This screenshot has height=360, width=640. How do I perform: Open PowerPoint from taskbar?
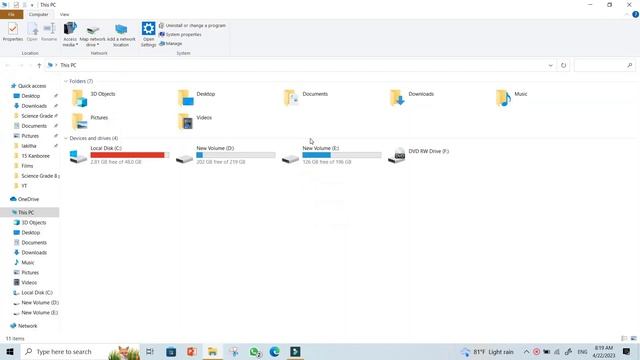191,351
